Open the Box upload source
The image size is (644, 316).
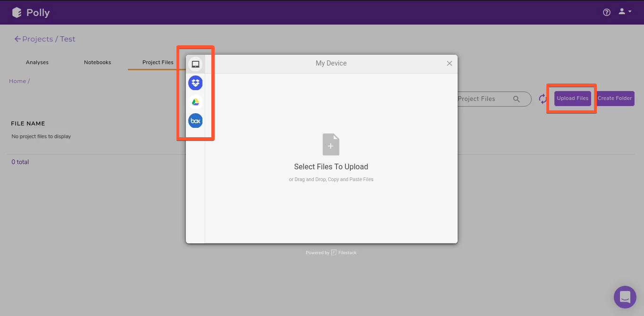coord(195,120)
